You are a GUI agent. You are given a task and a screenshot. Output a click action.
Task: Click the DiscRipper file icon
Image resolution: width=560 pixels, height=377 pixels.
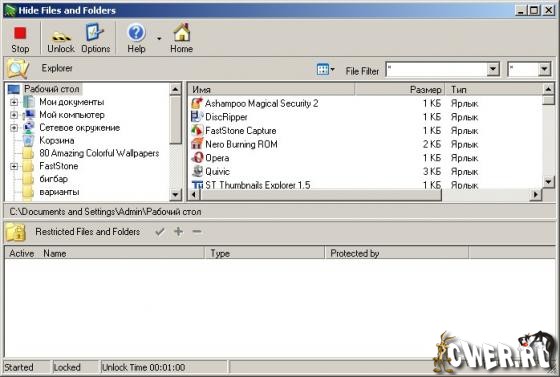[197, 117]
